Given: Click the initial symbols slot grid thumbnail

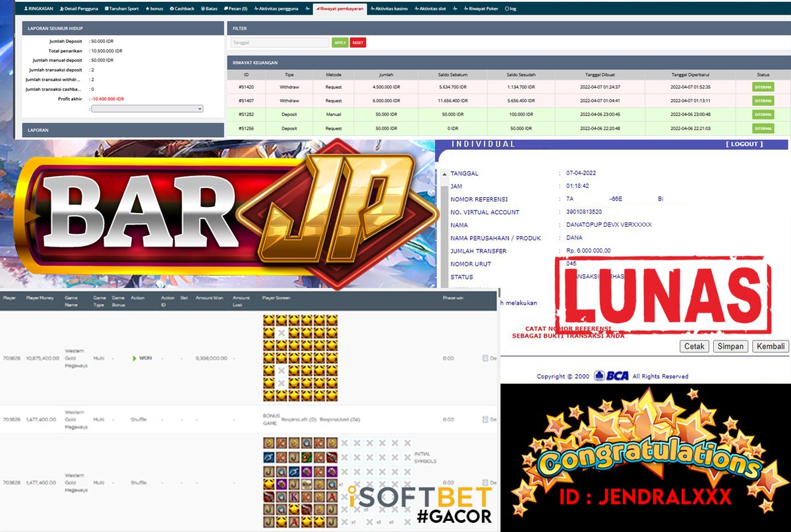Looking at the screenshot, I should (300, 483).
